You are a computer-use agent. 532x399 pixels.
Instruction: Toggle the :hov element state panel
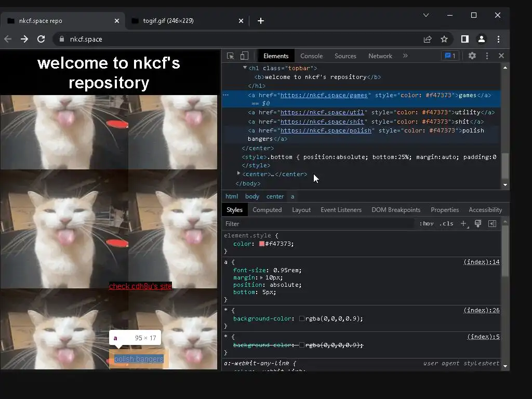pyautogui.click(x=427, y=223)
